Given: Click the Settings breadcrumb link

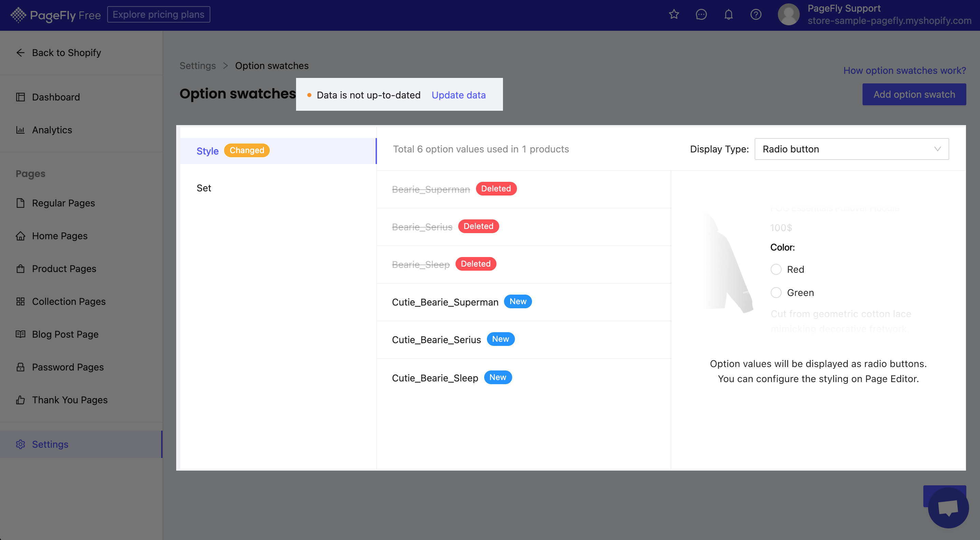Looking at the screenshot, I should coord(197,66).
